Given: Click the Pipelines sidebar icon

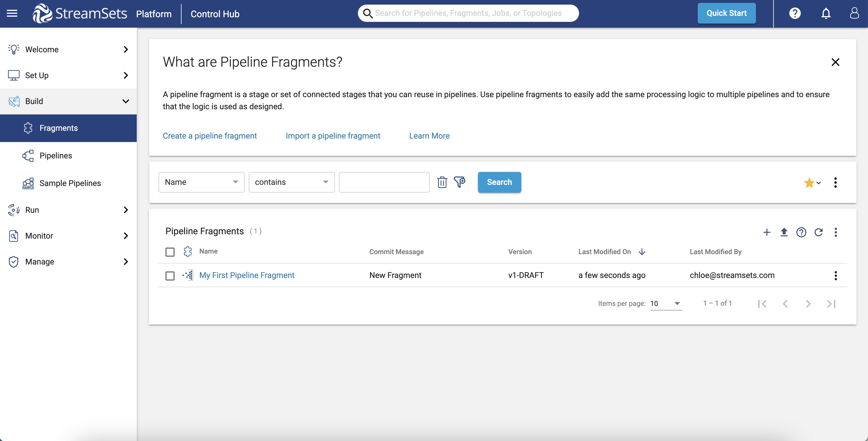Looking at the screenshot, I should click(x=28, y=156).
